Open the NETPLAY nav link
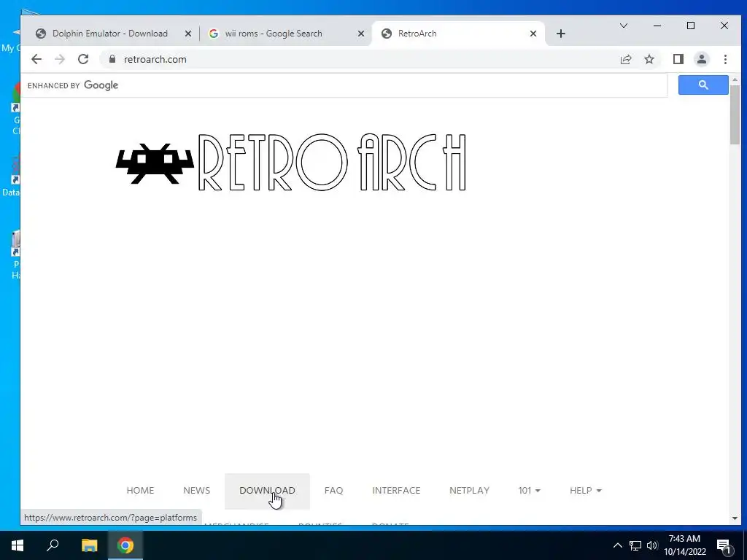747x560 pixels. 469,491
